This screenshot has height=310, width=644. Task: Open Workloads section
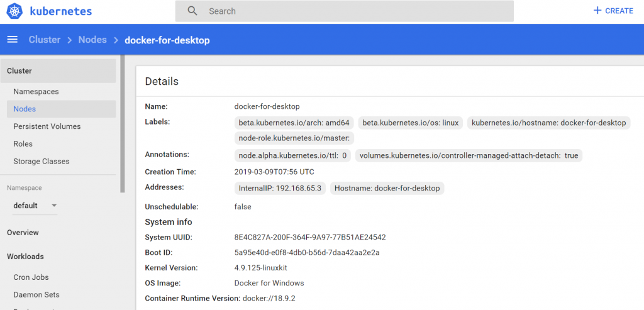pyautogui.click(x=25, y=257)
